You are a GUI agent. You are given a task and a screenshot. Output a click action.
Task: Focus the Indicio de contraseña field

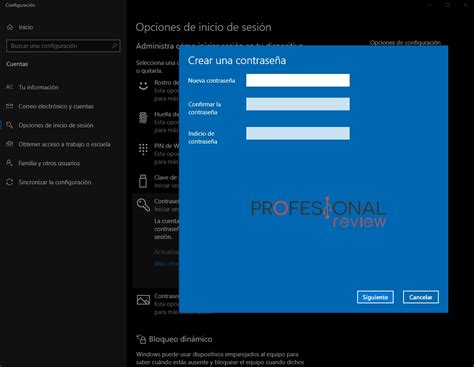pos(298,133)
